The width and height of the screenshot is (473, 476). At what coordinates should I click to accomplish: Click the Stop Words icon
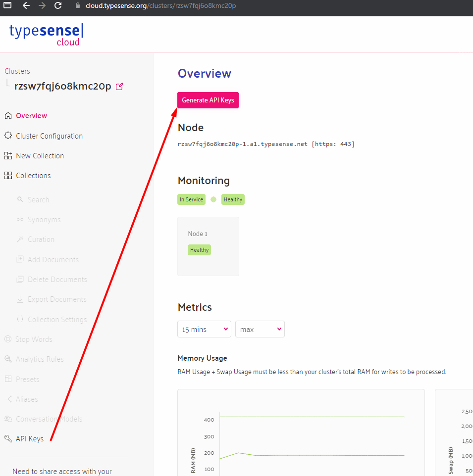[8, 339]
